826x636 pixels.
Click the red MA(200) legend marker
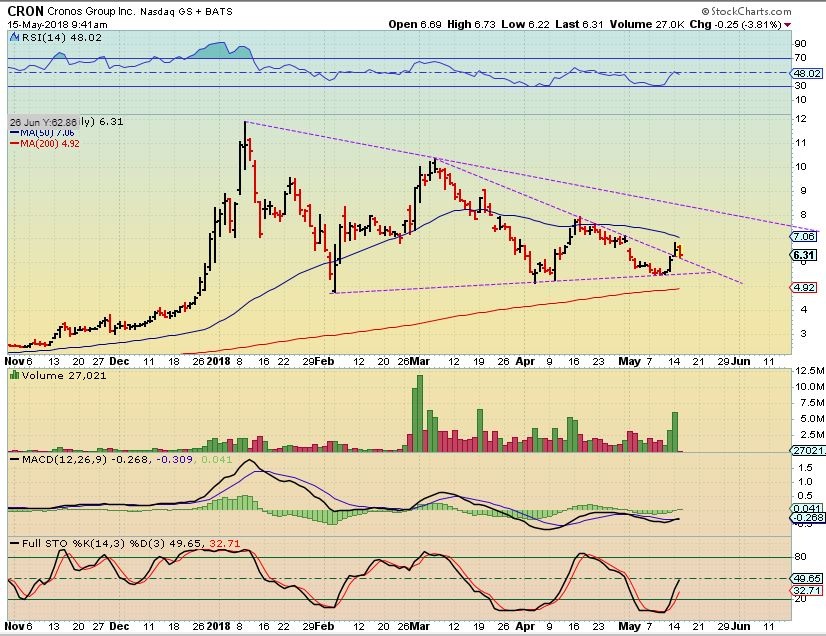pos(13,144)
